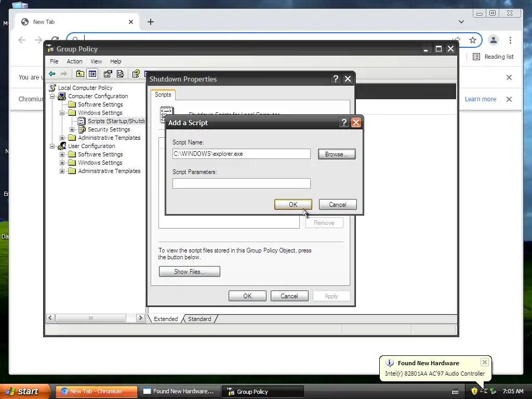The image size is (532, 399).
Task: Expand Administrative Templates under Computer Configuration
Action: pyautogui.click(x=62, y=138)
